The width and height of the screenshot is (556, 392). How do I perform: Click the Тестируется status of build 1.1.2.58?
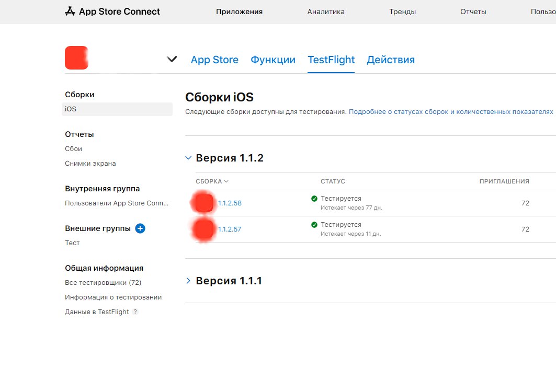[341, 199]
